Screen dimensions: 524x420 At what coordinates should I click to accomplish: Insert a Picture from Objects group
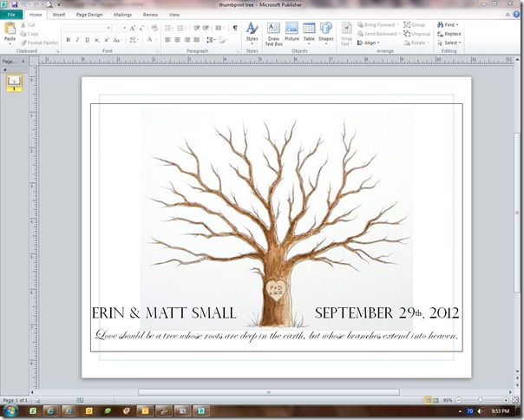click(x=291, y=32)
